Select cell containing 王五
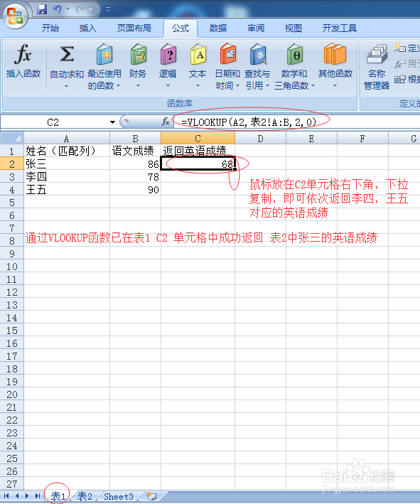420x504 pixels. [67, 190]
